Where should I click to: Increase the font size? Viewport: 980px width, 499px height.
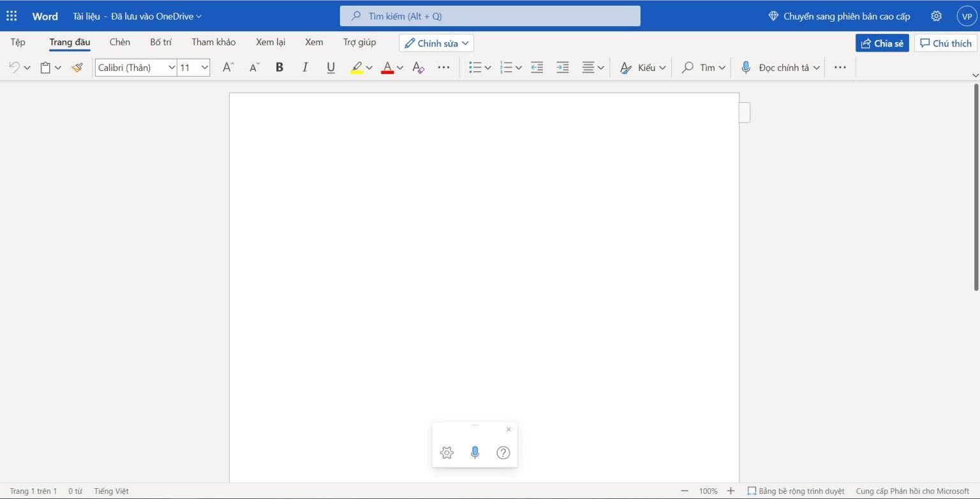point(228,67)
